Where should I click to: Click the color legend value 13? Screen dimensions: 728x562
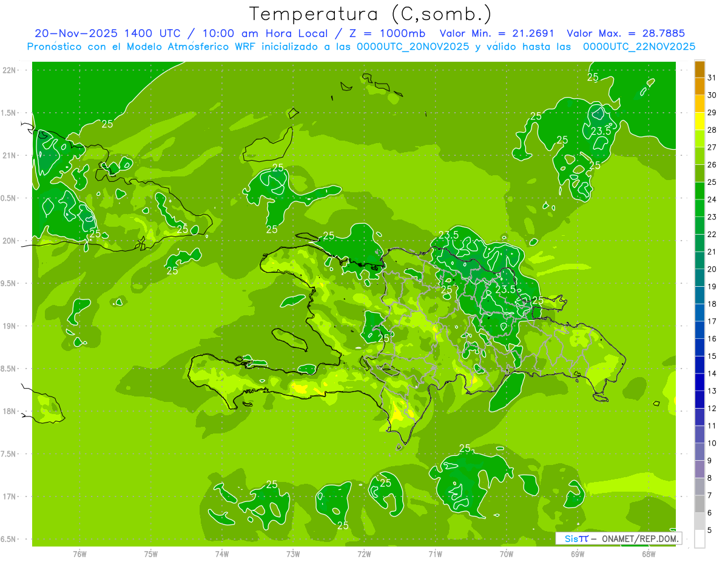(712, 391)
